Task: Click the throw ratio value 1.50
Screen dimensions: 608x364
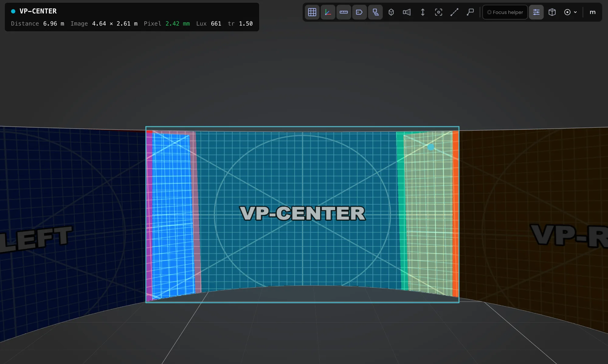Action: click(x=246, y=23)
